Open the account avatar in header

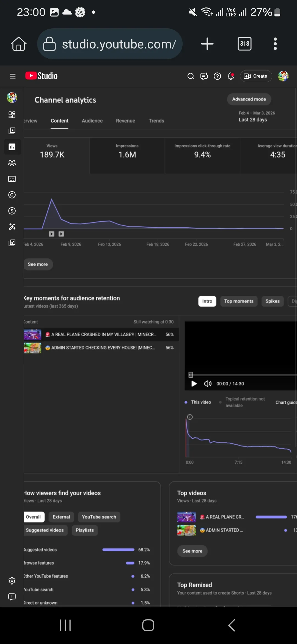[283, 76]
